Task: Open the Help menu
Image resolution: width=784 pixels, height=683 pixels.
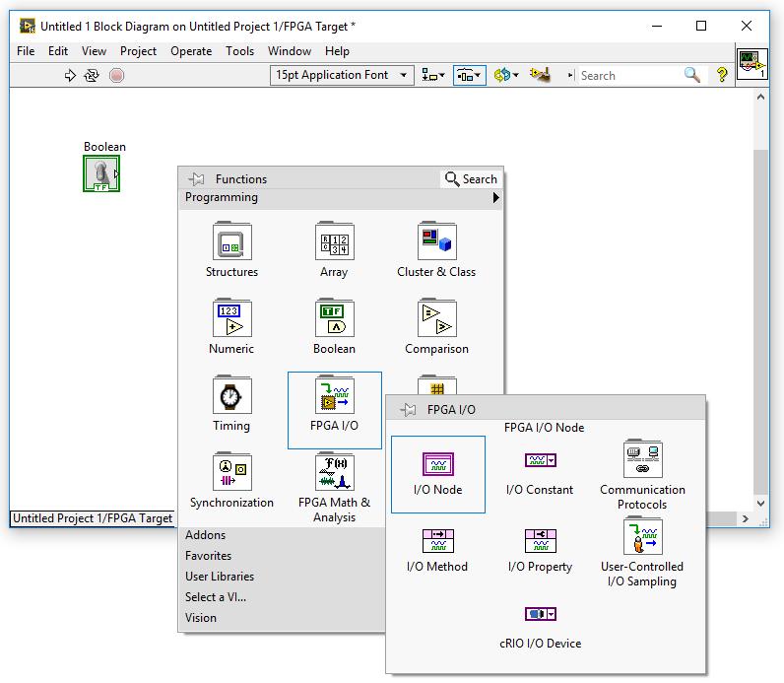Action: (x=337, y=51)
